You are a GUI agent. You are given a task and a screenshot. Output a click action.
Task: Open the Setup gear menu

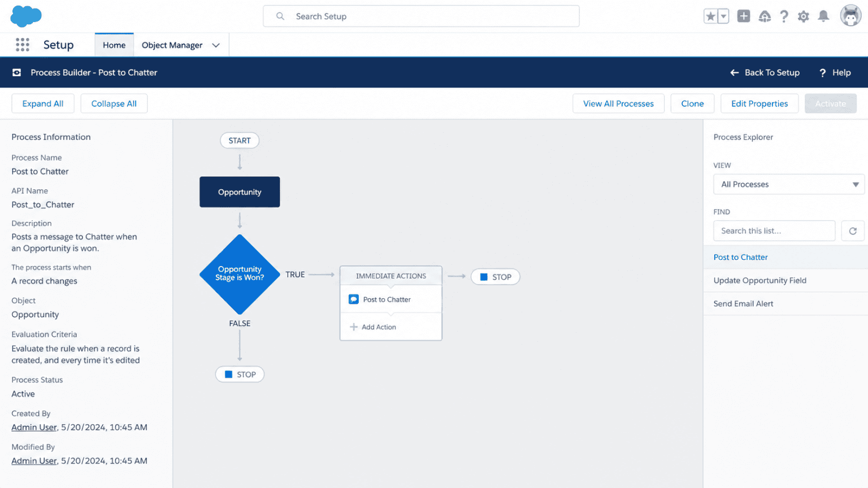tap(804, 16)
